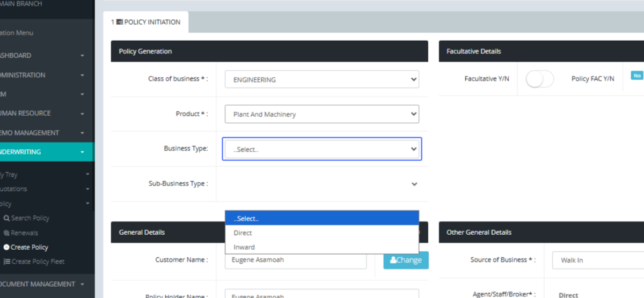Click the Search Policy magnifier icon
The width and height of the screenshot is (644, 298).
point(6,218)
